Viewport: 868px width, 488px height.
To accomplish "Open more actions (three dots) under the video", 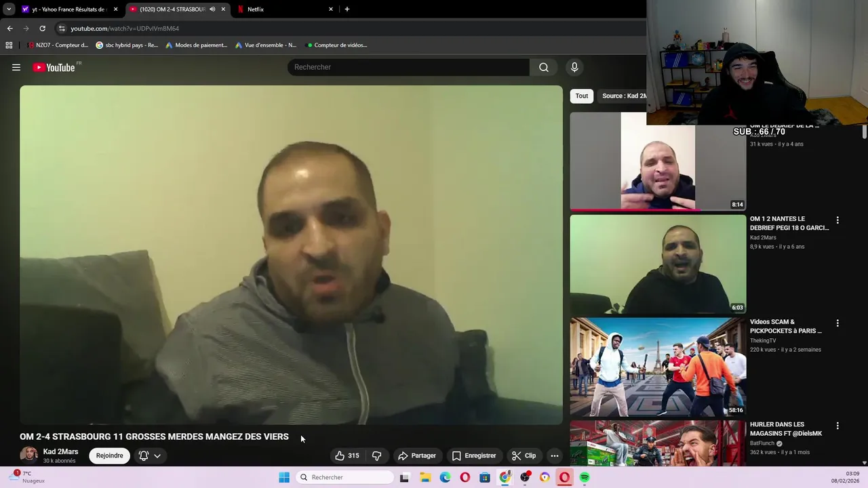I will click(x=554, y=455).
